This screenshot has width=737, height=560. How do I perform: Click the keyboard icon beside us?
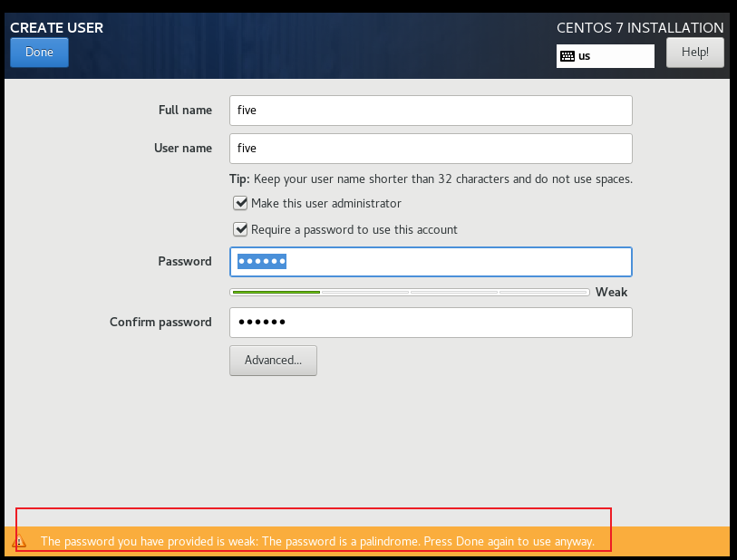pyautogui.click(x=567, y=56)
